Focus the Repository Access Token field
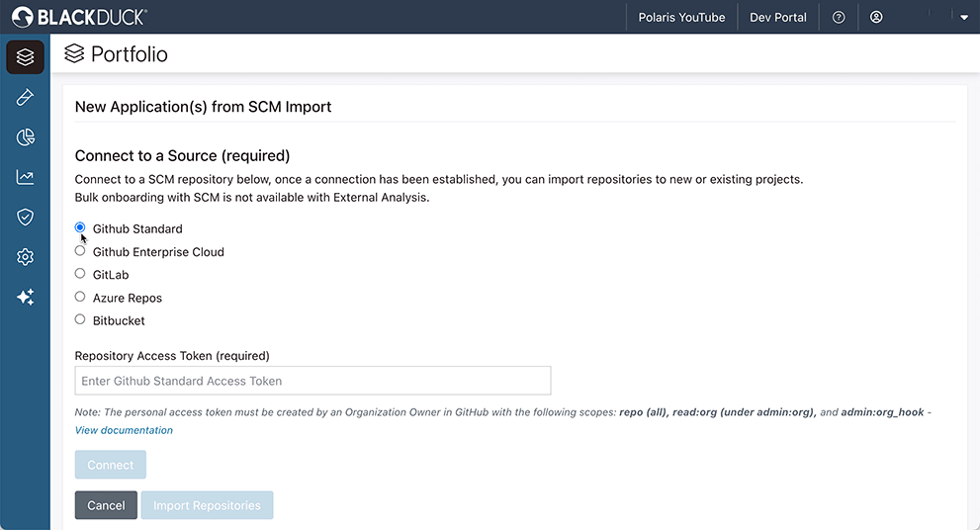This screenshot has height=530, width=980. [312, 381]
